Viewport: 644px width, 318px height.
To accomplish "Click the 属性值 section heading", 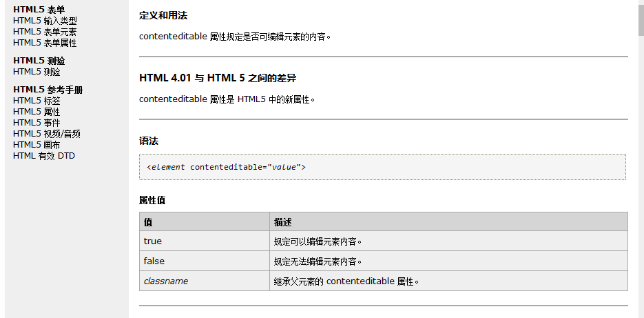I will click(x=152, y=201).
